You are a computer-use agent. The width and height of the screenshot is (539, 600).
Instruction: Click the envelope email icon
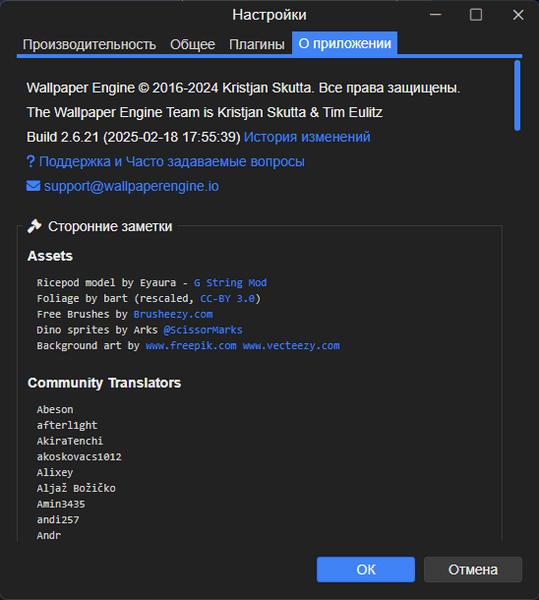[33, 186]
